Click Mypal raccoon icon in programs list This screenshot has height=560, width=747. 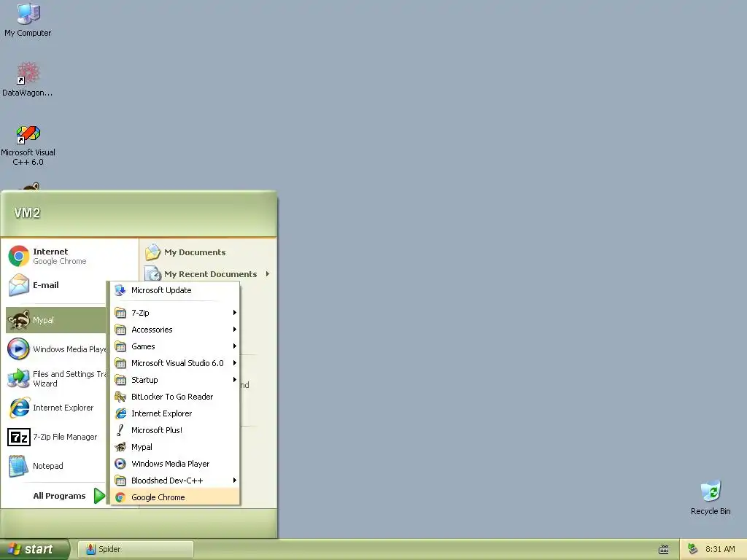(120, 447)
